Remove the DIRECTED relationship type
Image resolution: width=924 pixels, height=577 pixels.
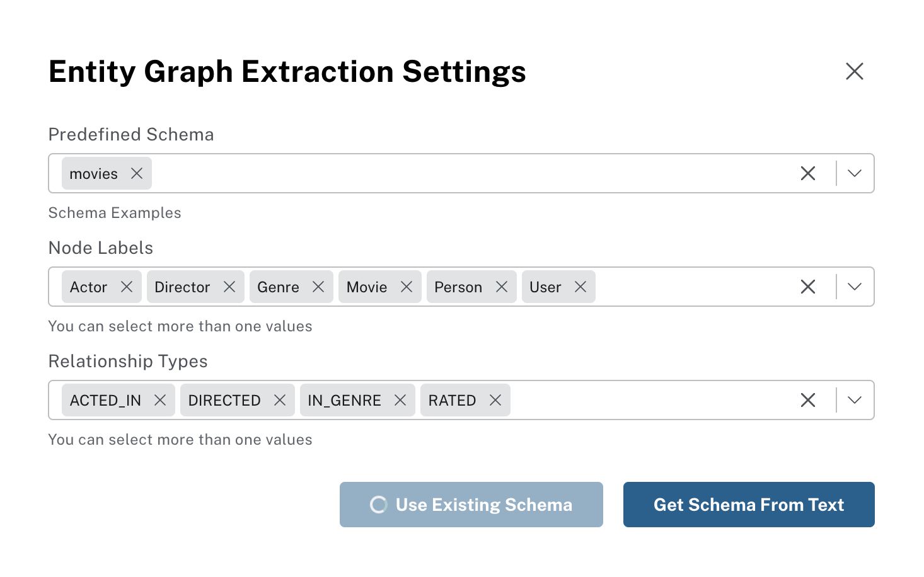click(x=280, y=400)
